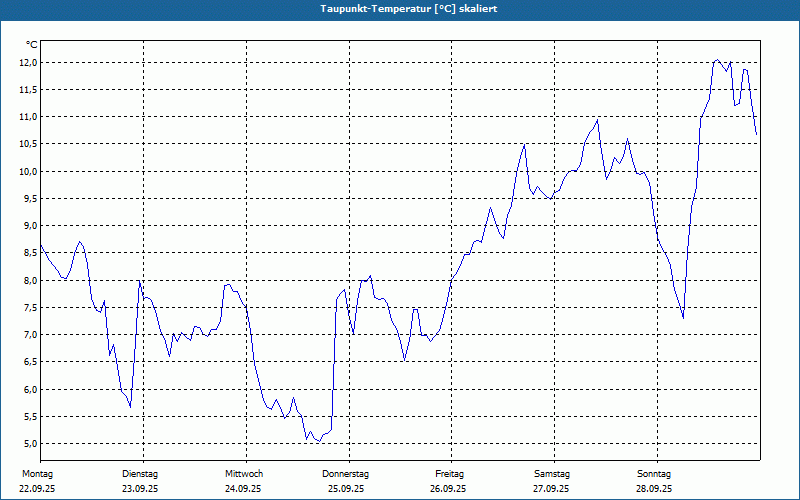The height and width of the screenshot is (500, 800).
Task: Click the Montag day label
Action: (x=37, y=474)
